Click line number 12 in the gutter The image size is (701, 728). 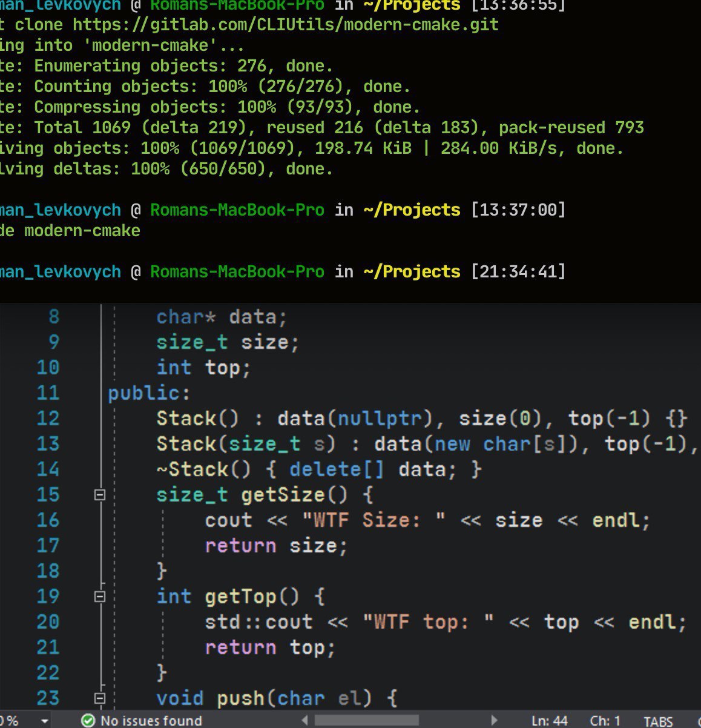[x=48, y=419]
